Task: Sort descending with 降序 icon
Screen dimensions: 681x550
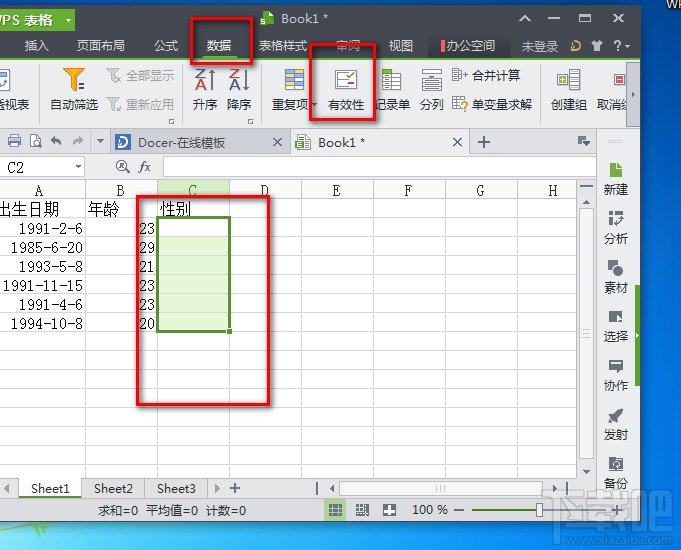Action: point(239,89)
